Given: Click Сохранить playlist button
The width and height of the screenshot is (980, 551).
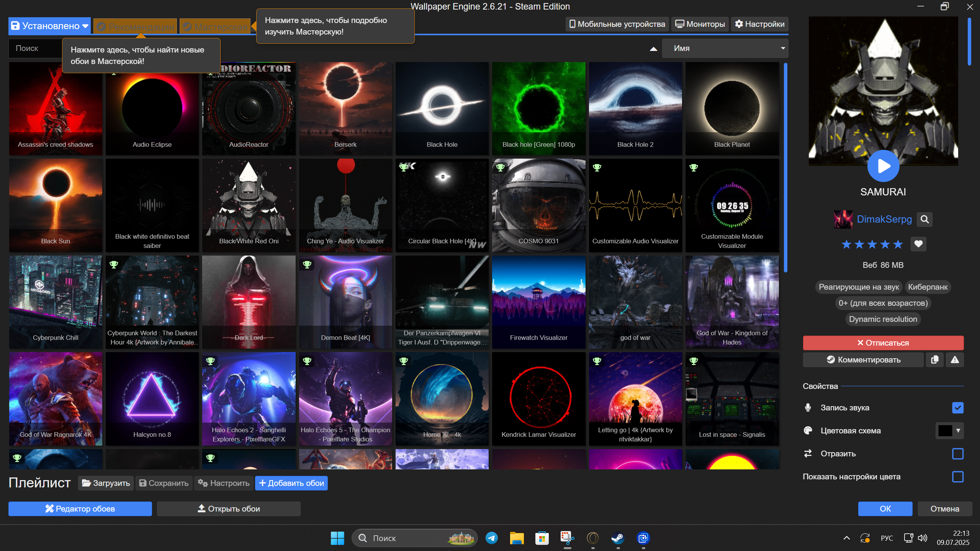Looking at the screenshot, I should click(x=164, y=483).
